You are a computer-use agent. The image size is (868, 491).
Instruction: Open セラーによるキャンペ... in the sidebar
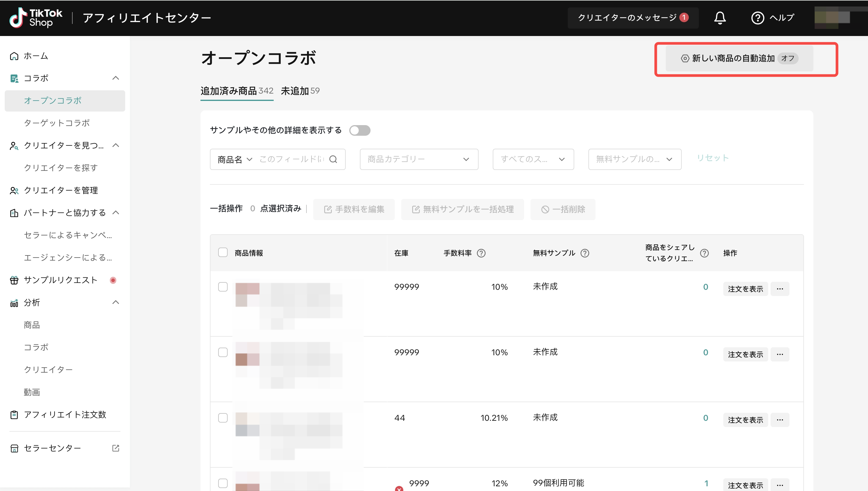(x=68, y=235)
